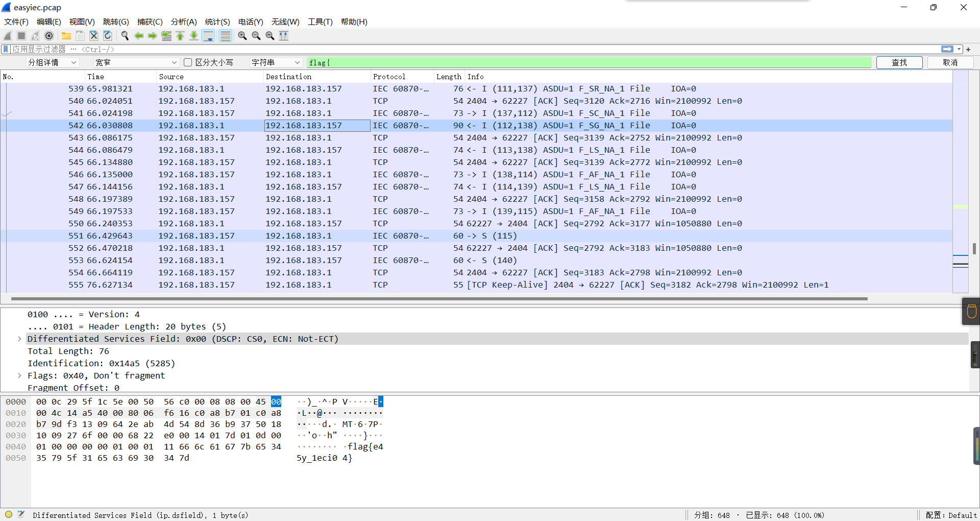Enable the 区分大小写 case-sensitive checkbox
This screenshot has height=521, width=980.
tap(188, 62)
